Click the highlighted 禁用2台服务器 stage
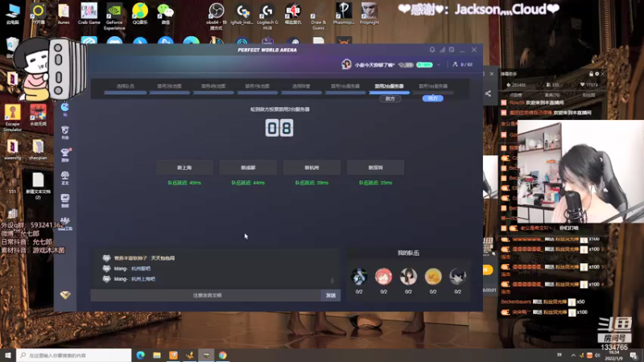Viewport: 644px width, 362px height. point(390,86)
